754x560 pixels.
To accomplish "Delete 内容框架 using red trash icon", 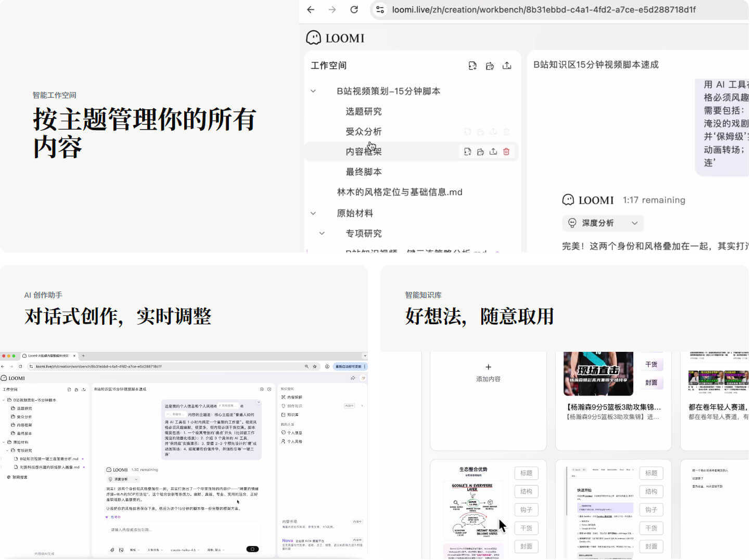I will coord(506,151).
